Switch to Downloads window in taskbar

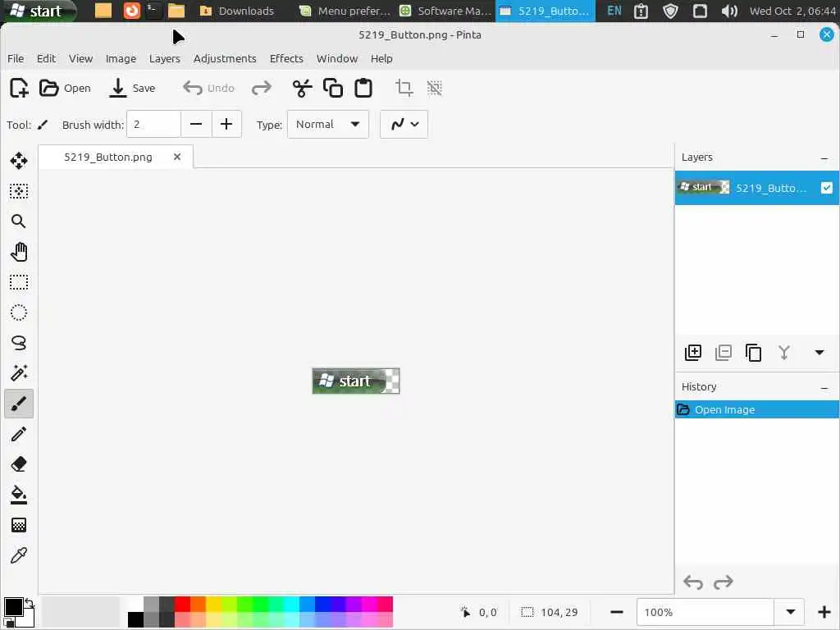click(x=237, y=11)
